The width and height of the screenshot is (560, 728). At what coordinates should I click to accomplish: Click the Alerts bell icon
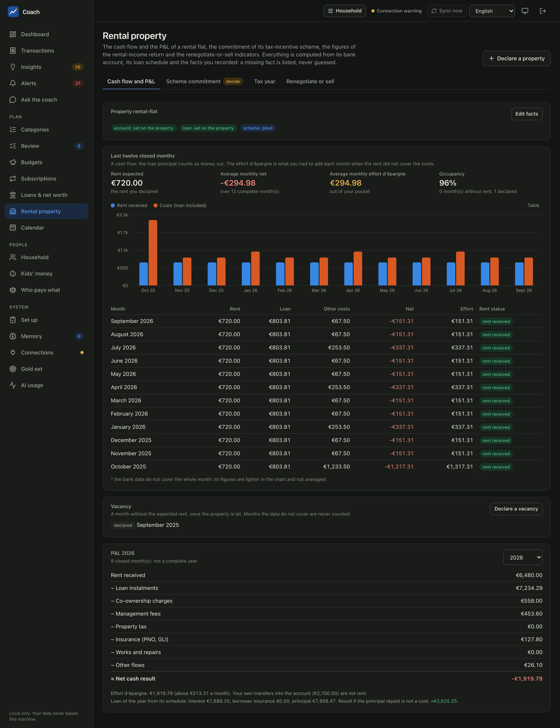[13, 83]
